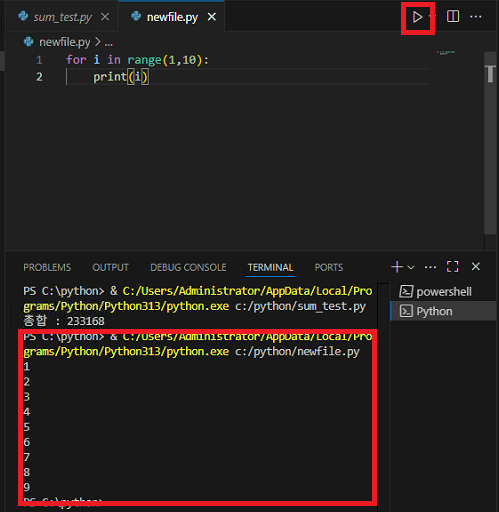Screen dimensions: 499x512
Task: Click newfile.py in the breadcrumb
Action: tap(64, 42)
